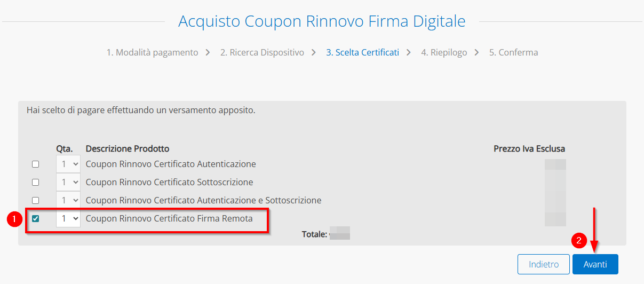Select the Autenticazione e Sottoscrizione coupon checkbox
Image resolution: width=644 pixels, height=284 pixels.
36,201
